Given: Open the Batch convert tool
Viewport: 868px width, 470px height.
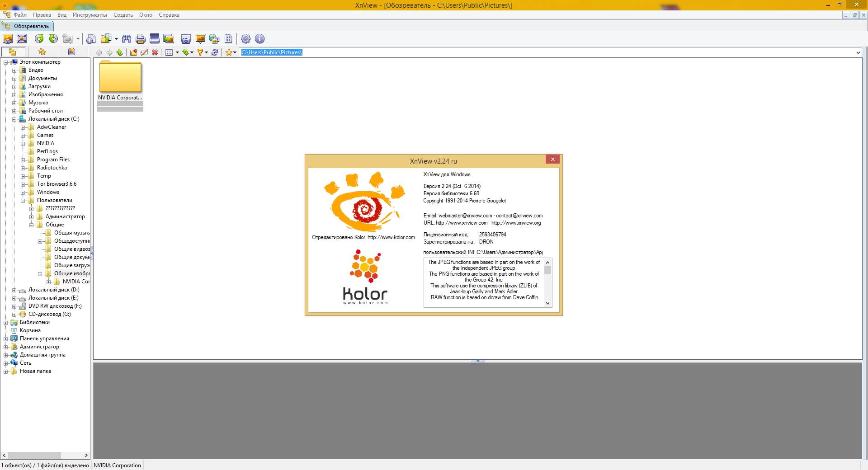Looking at the screenshot, I should [169, 39].
